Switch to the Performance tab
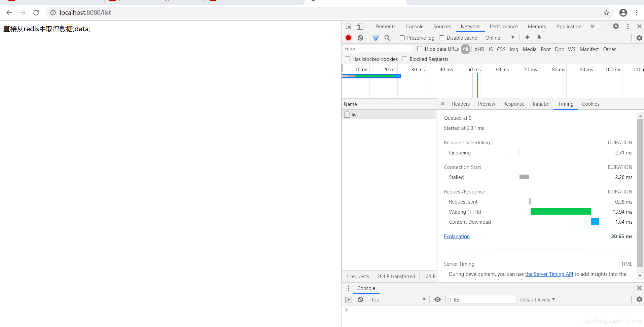The height and width of the screenshot is (327, 644). pos(504,27)
